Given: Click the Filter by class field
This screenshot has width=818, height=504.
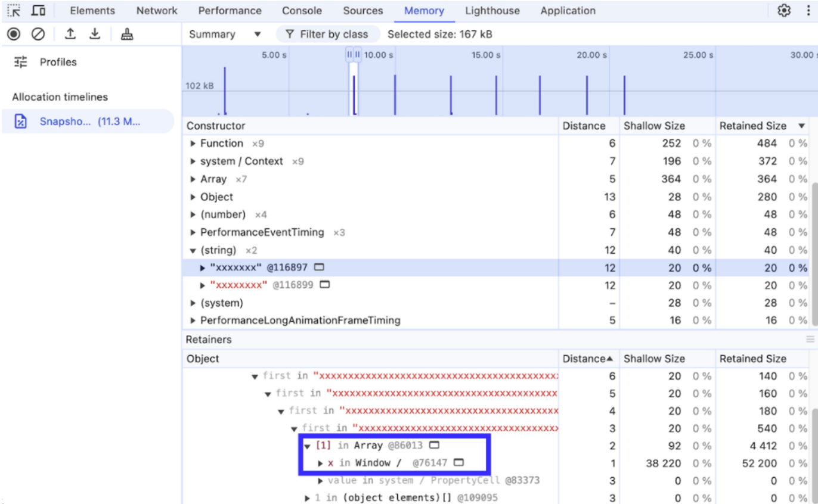Looking at the screenshot, I should [327, 35].
